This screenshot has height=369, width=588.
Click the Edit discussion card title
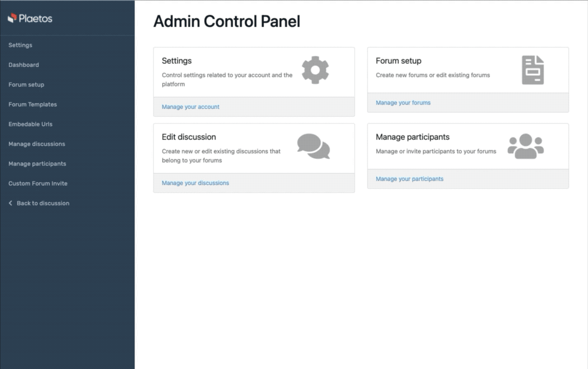189,137
